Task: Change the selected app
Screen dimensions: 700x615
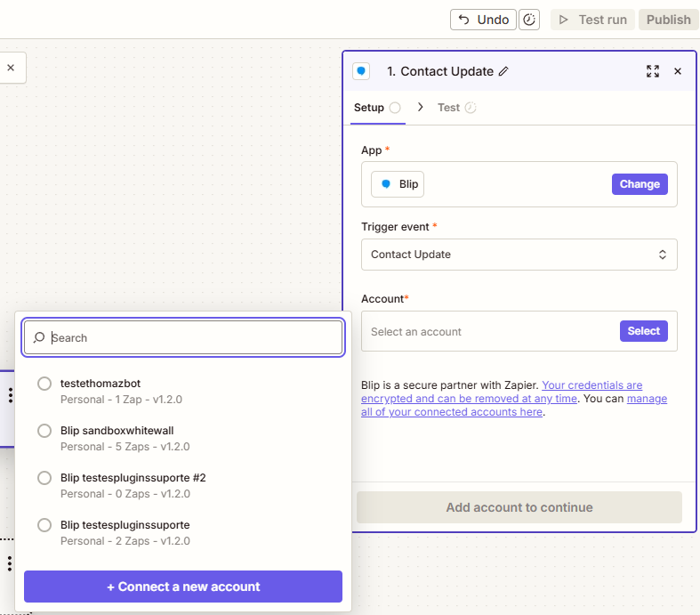Action: pyautogui.click(x=640, y=184)
